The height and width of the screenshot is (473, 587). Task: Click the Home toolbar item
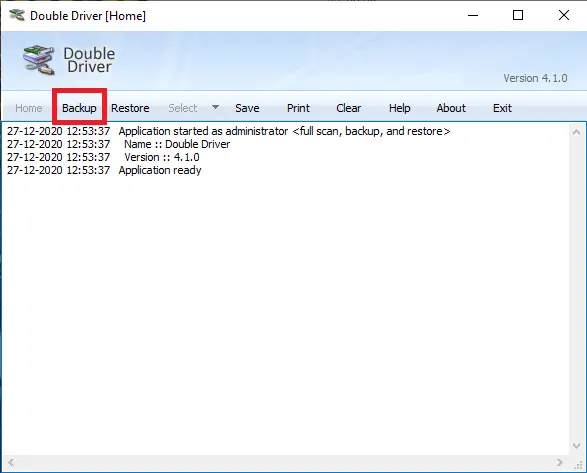click(x=28, y=108)
